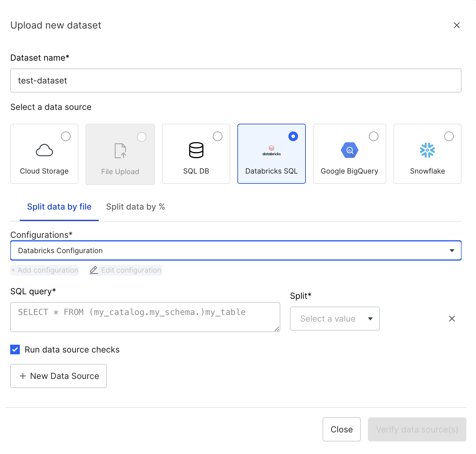This screenshot has height=454, width=476.
Task: Select the SQL DB radio button
Action: coord(218,136)
